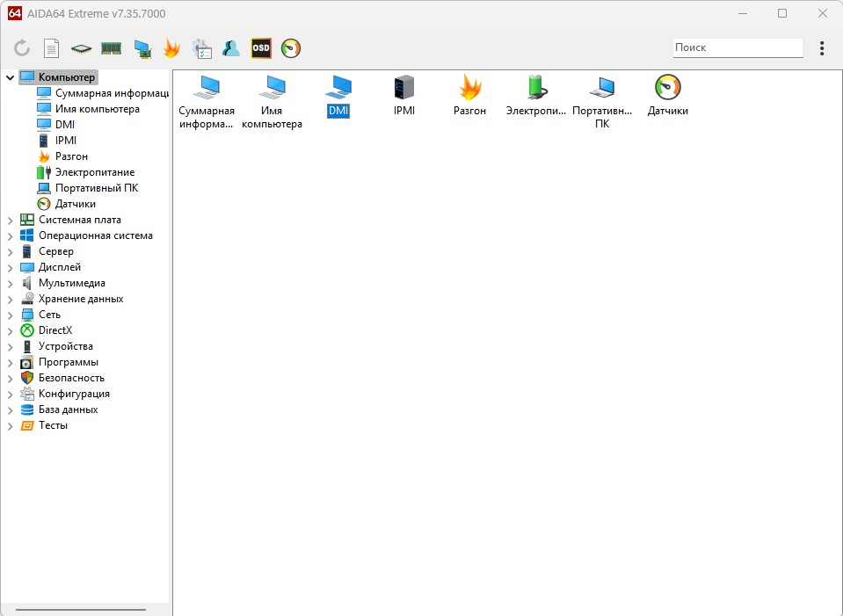Open the gear checklist preferences toolbar icon

(202, 49)
